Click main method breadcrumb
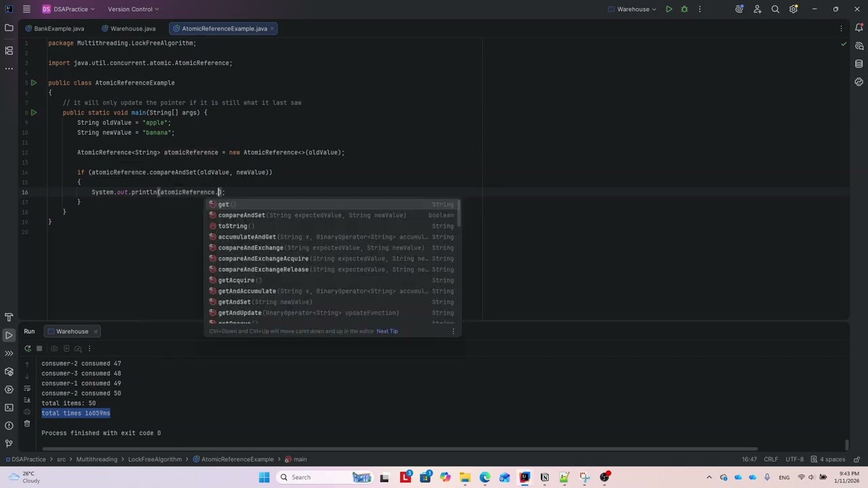868x488 pixels. pyautogui.click(x=296, y=460)
